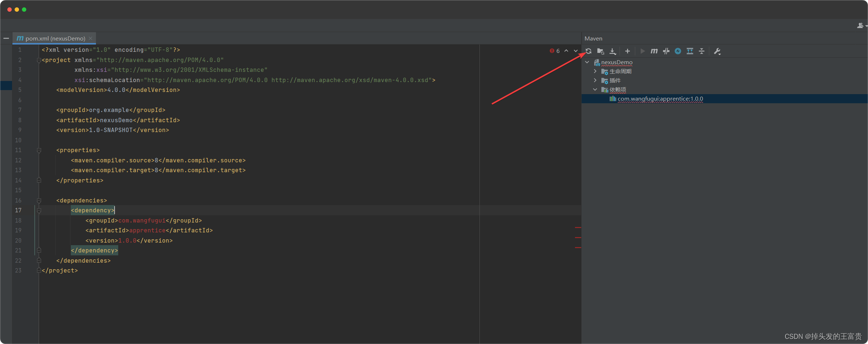Select 生命周期 folder in Maven tree
Viewport: 868px width, 344px height.
point(620,71)
